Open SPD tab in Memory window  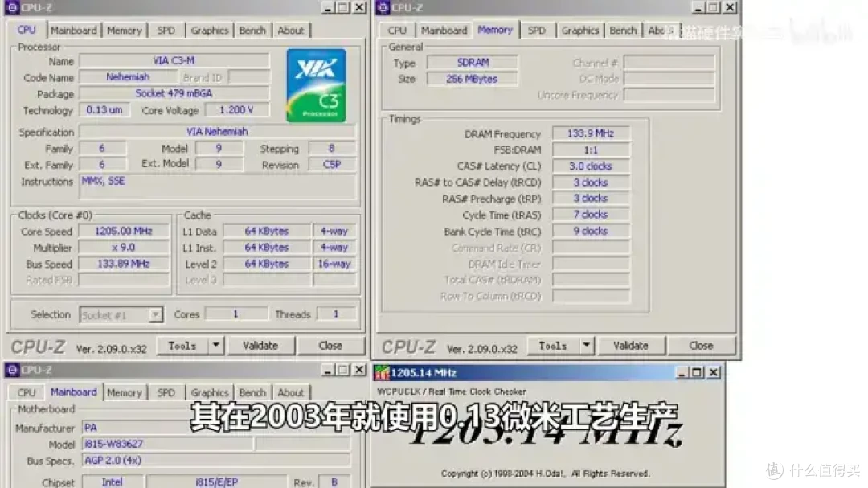click(x=536, y=31)
